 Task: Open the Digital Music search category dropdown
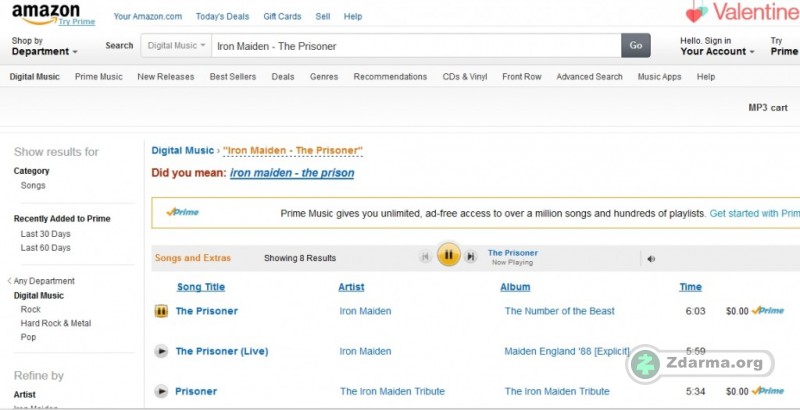tap(176, 46)
